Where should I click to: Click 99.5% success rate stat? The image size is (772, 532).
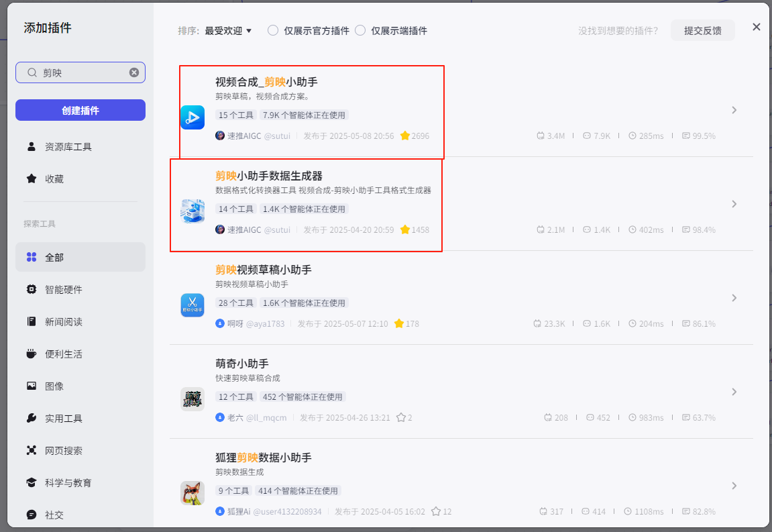(x=699, y=136)
